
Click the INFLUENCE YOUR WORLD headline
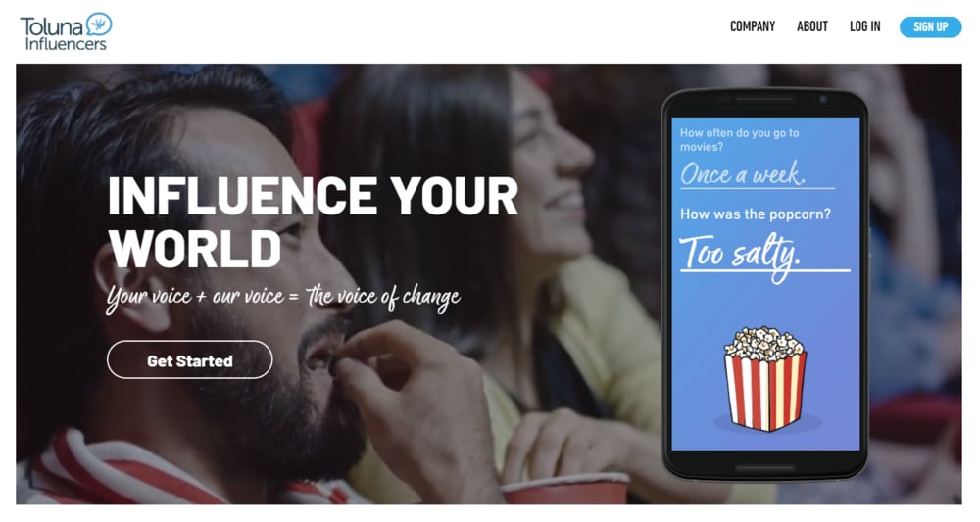(x=313, y=222)
